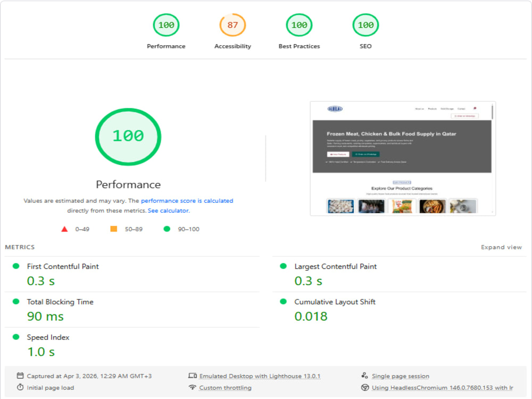Open the SEO score gauge

[365, 25]
